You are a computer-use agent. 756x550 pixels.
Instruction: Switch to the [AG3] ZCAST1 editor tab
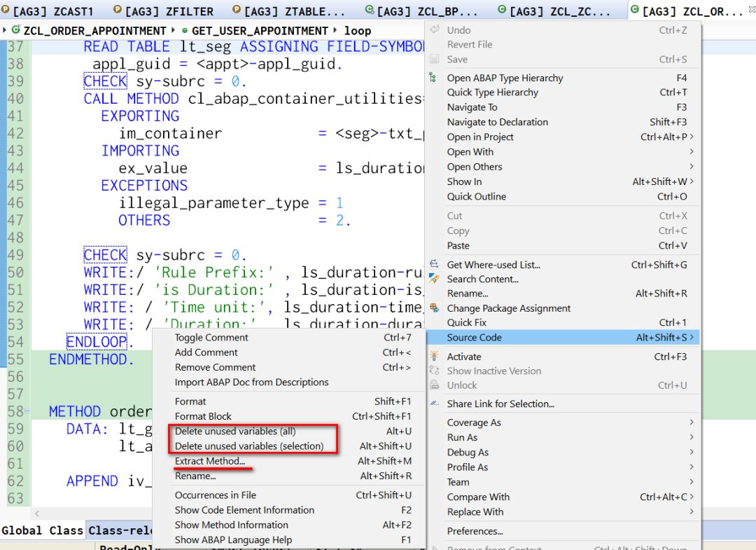point(47,11)
